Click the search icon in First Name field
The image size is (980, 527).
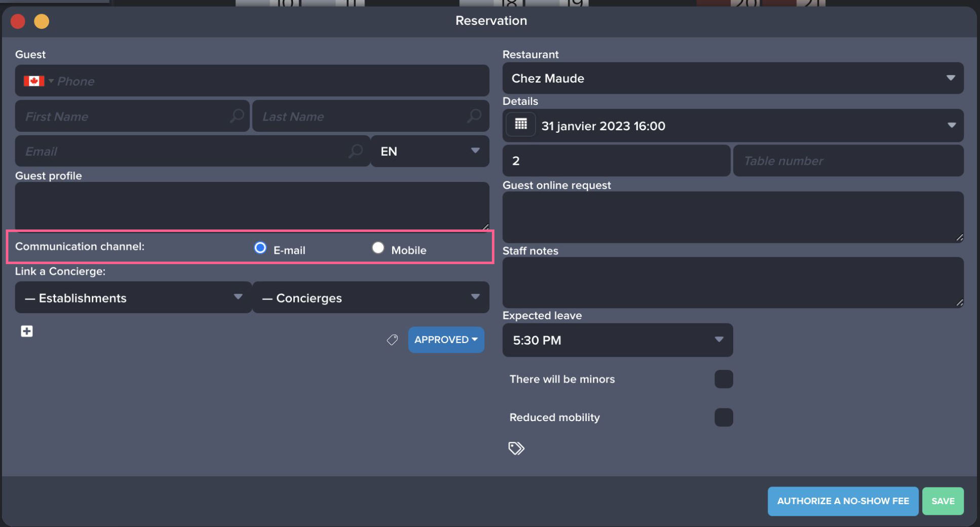[x=237, y=116]
